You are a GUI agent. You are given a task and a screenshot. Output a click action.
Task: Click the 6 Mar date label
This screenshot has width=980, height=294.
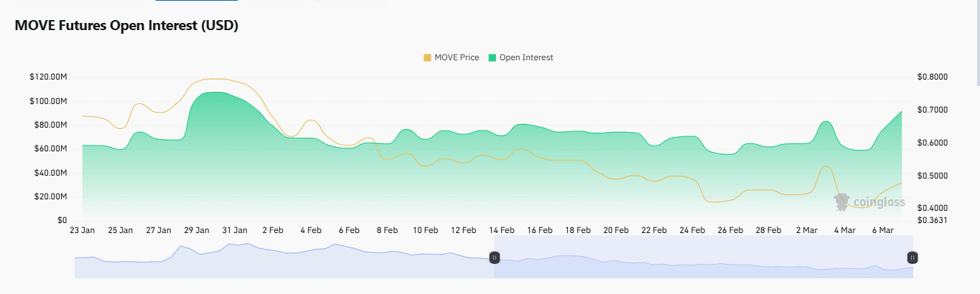(882, 231)
